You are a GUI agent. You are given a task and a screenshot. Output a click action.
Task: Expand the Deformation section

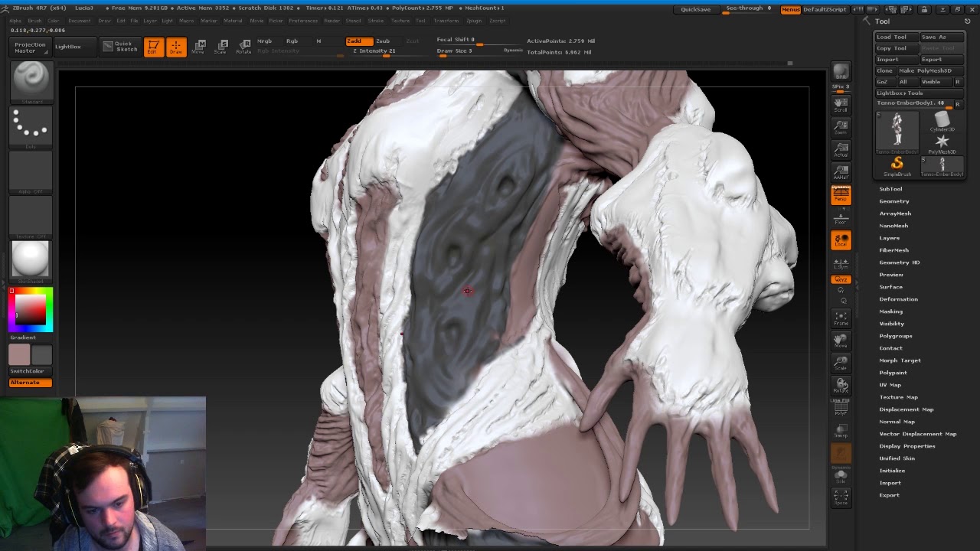(898, 299)
